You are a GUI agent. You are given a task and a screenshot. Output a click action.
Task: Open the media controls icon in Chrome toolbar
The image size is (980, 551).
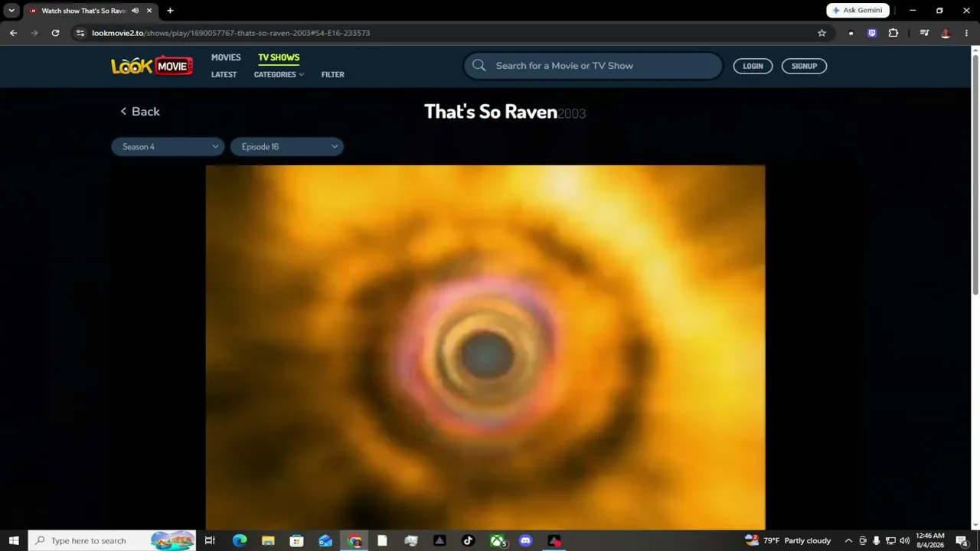pos(924,33)
